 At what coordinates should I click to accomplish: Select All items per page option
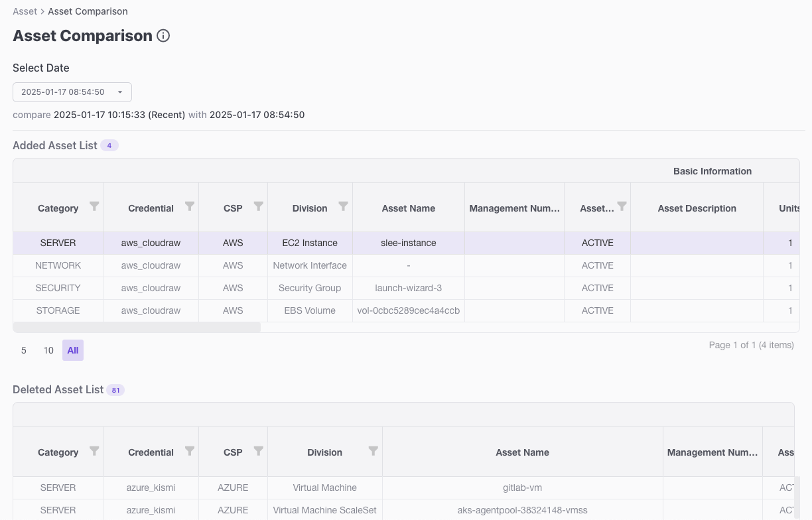pos(73,350)
